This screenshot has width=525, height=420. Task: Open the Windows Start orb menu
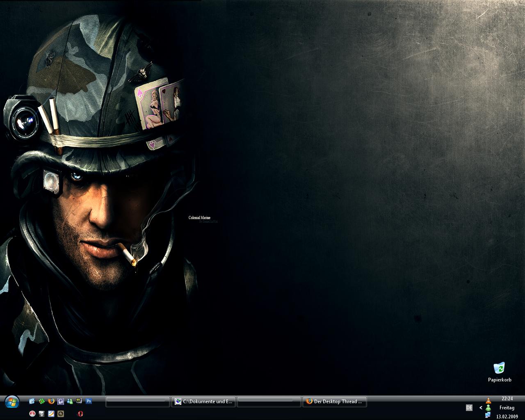11,402
